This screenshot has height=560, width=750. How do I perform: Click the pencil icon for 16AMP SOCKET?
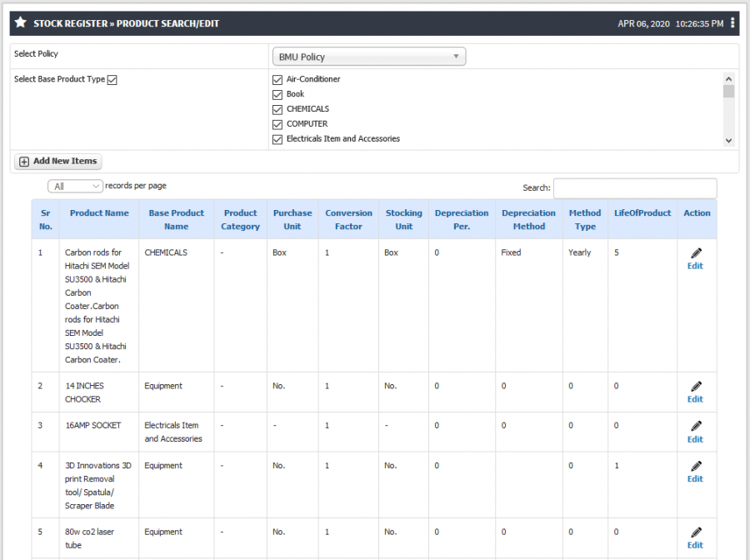[697, 426]
